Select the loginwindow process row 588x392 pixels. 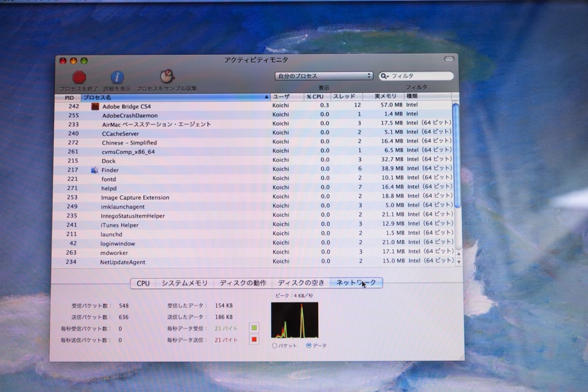tap(253, 243)
